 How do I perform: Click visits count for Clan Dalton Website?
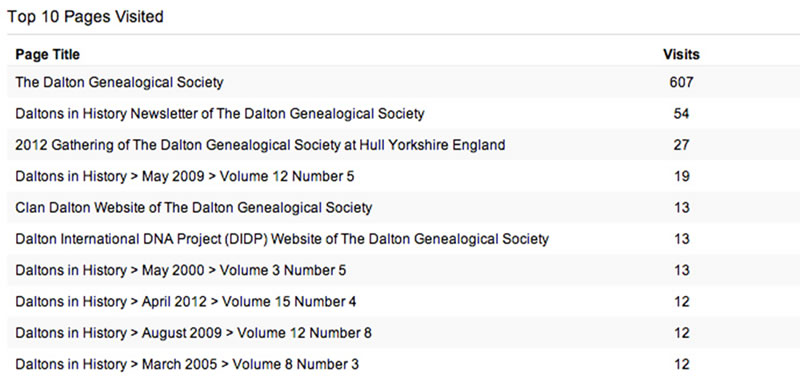coord(681,208)
